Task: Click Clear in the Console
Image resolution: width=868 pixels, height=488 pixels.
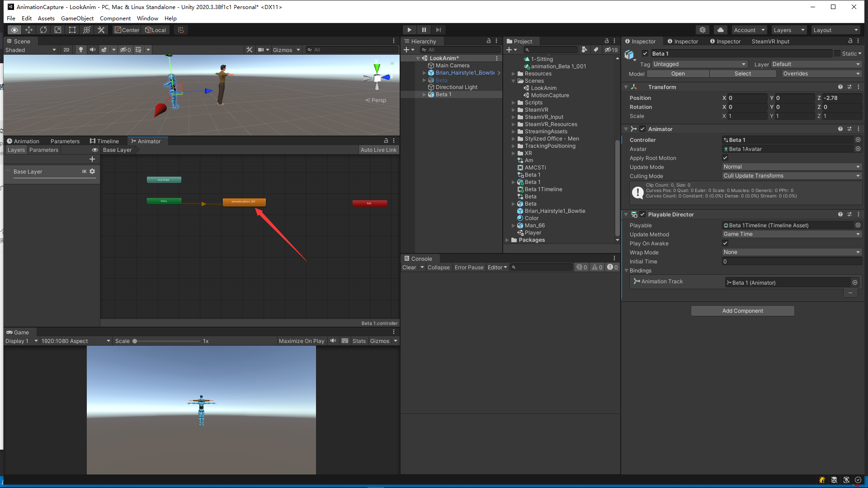Action: 409,267
